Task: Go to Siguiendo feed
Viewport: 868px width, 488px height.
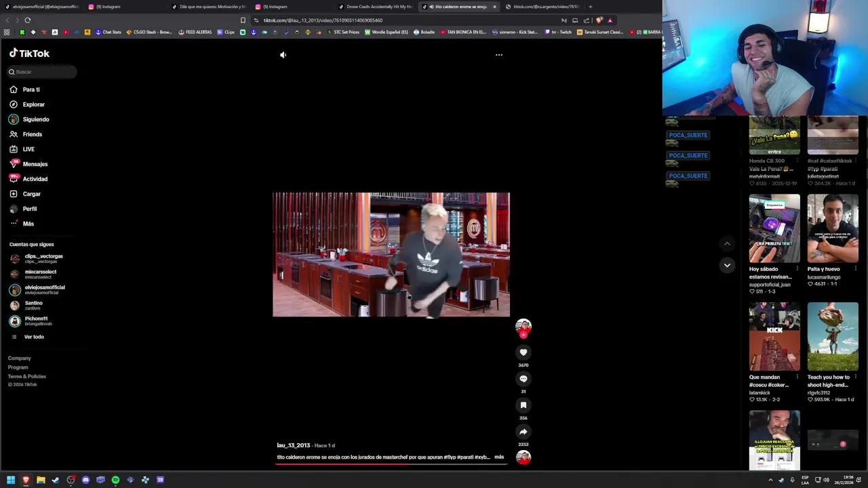Action: [36, 119]
